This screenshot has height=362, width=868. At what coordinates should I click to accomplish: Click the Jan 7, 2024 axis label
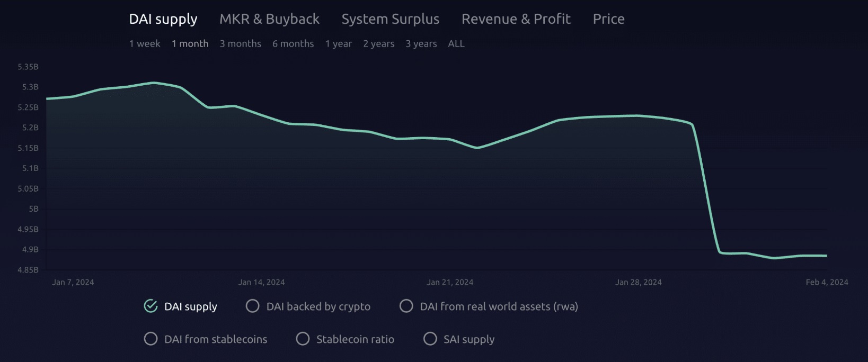[73, 283]
